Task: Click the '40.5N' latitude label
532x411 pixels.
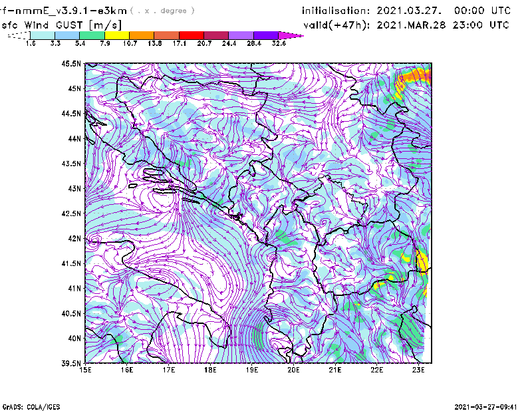Action: 71,313
